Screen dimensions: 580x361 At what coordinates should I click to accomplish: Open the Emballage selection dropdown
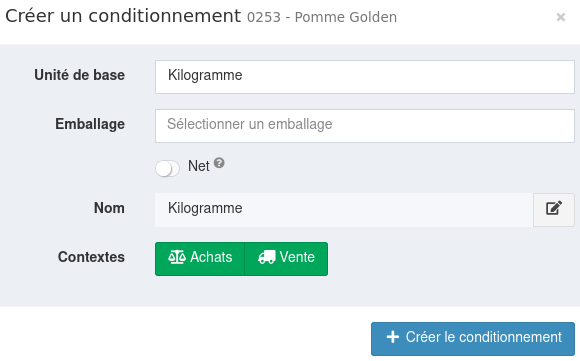click(365, 126)
